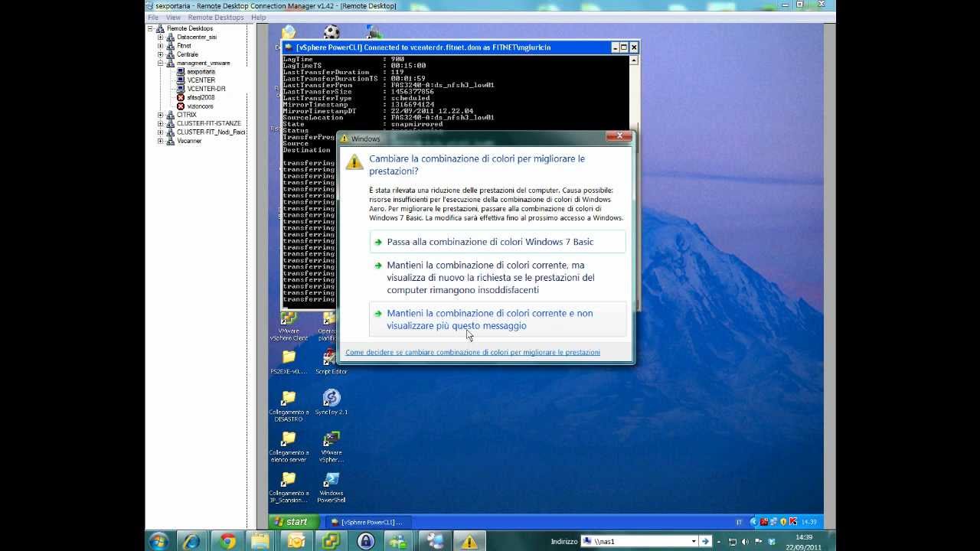Open the Help menu
The image size is (980, 551).
coord(259,17)
